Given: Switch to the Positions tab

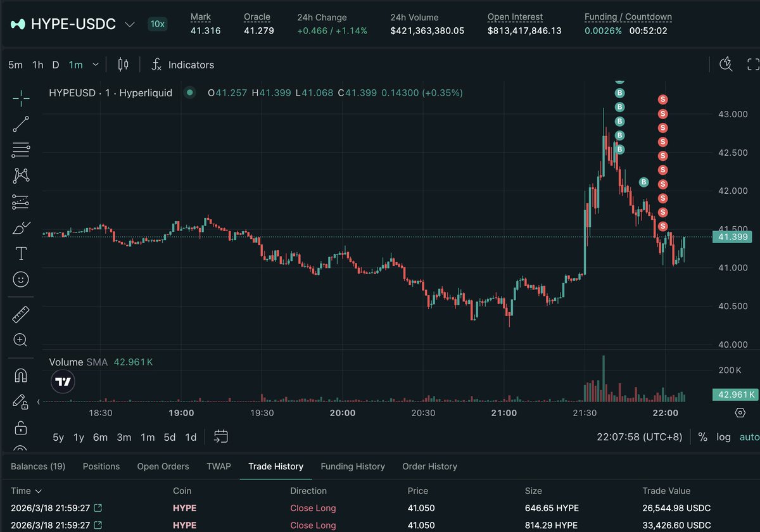Looking at the screenshot, I should click(101, 466).
